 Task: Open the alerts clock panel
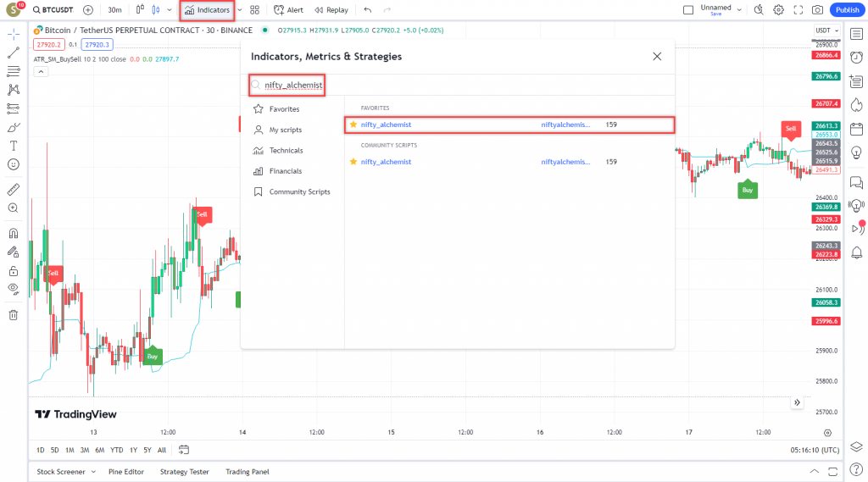pyautogui.click(x=856, y=58)
